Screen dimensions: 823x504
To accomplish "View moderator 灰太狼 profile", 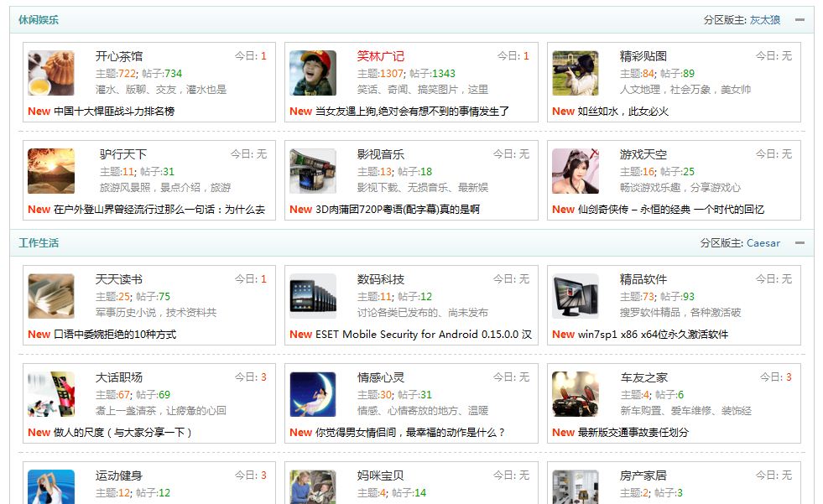I will pos(765,20).
